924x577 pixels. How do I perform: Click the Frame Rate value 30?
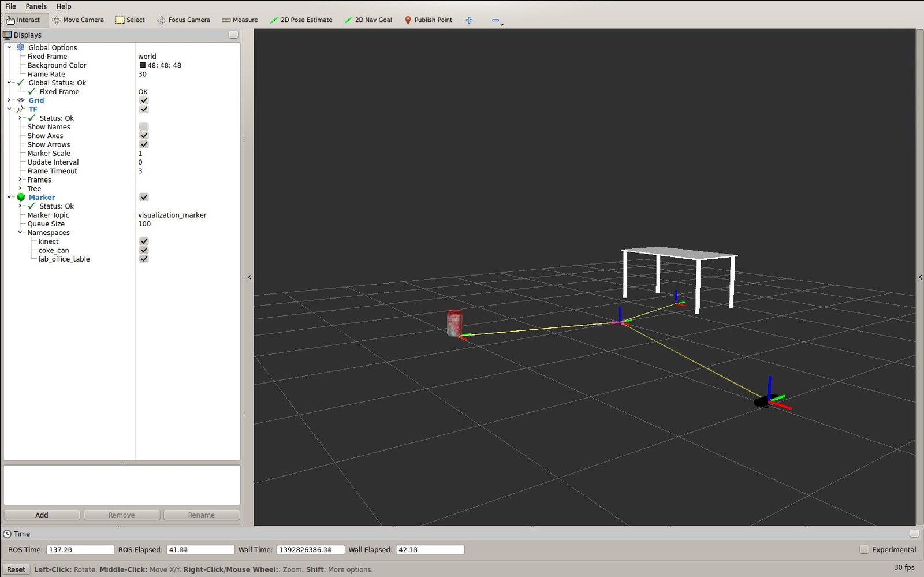142,74
